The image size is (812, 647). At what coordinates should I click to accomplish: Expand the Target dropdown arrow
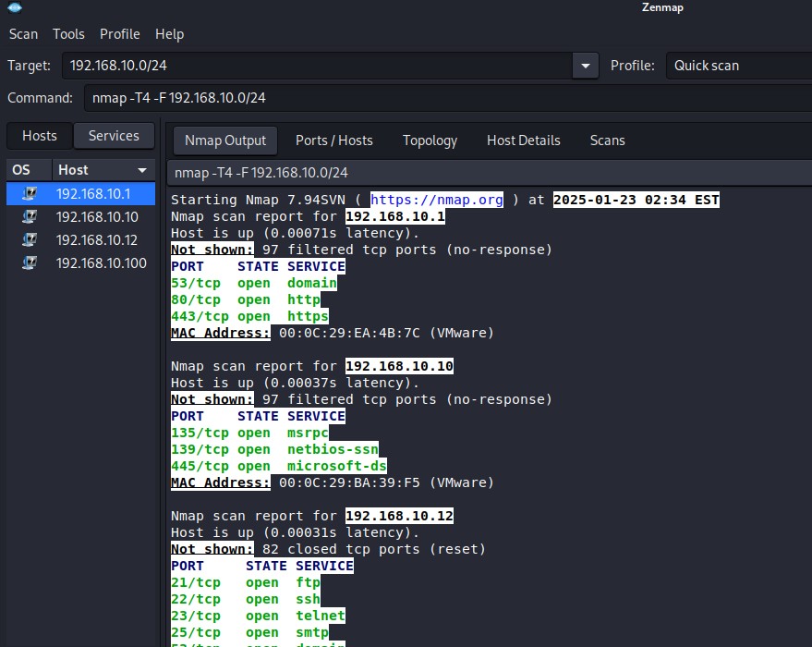tap(585, 66)
